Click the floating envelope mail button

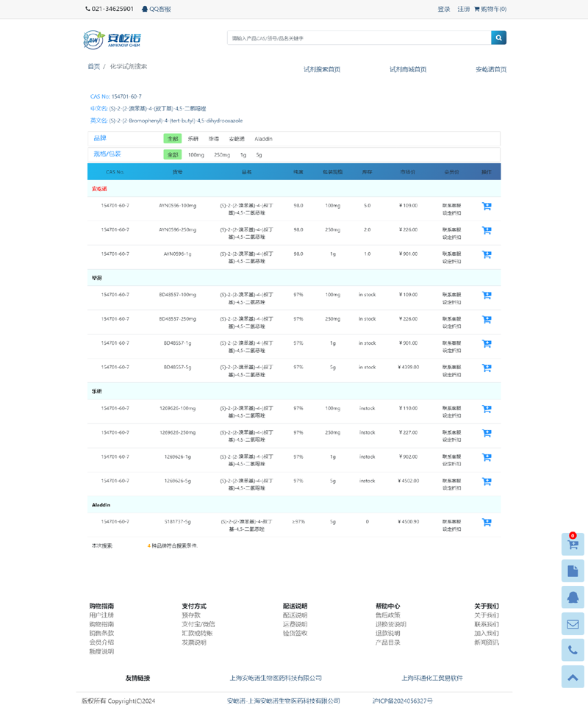coord(573,624)
